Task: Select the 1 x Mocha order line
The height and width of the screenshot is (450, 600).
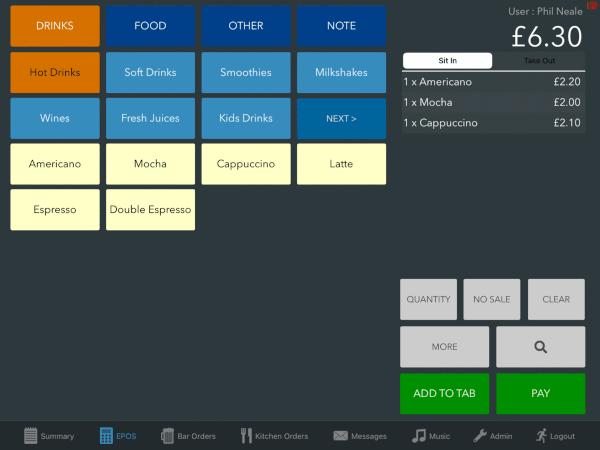Action: [493, 102]
